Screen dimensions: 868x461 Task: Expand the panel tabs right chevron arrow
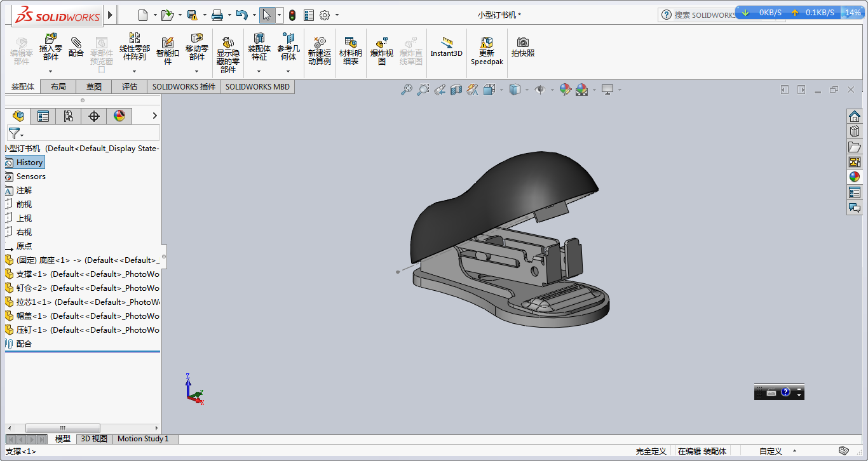tap(154, 116)
